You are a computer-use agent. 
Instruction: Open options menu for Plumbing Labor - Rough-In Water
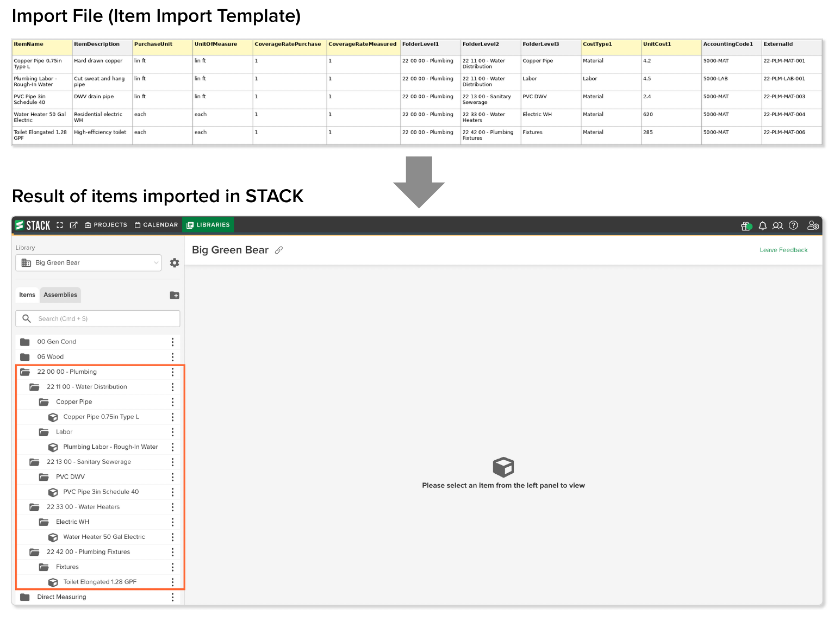pos(173,447)
